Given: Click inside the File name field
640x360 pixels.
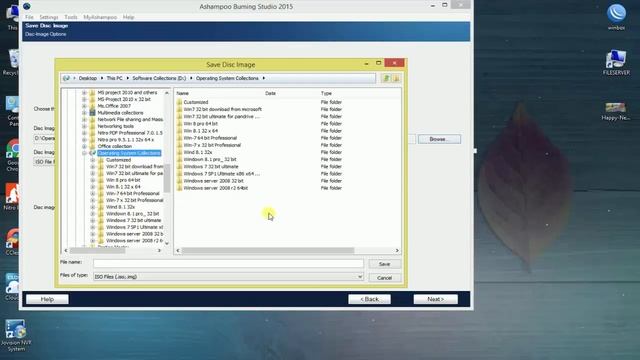Looking at the screenshot, I should [228, 264].
